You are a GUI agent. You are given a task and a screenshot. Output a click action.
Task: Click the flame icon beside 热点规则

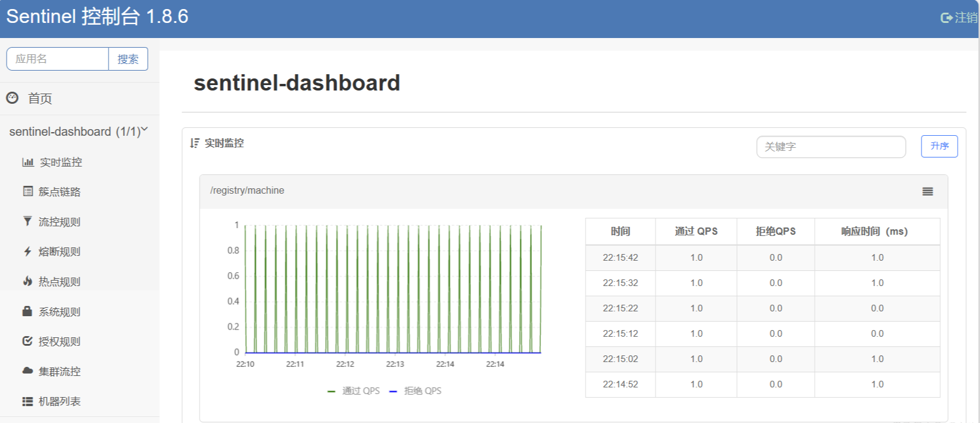click(28, 281)
